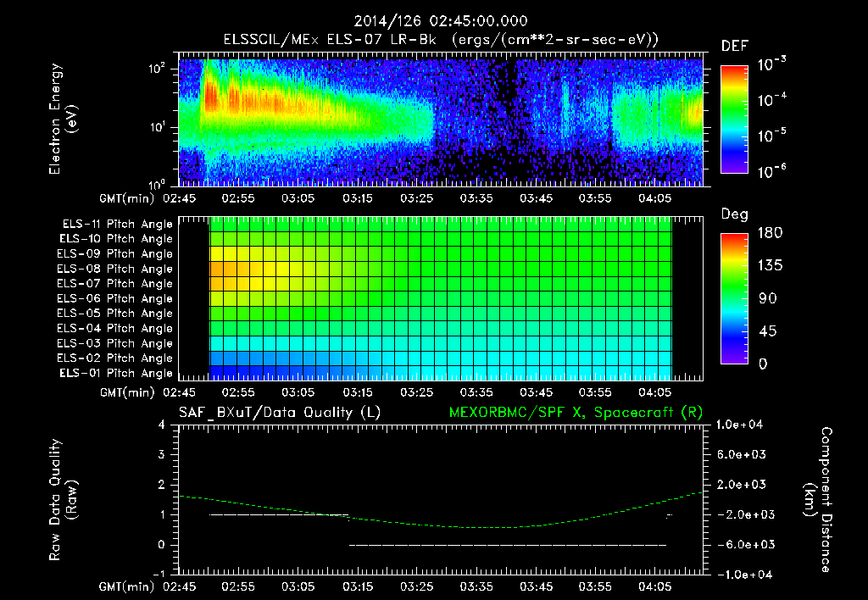
Task: Click 04:05 time tick under bottom panel
Action: pyautogui.click(x=655, y=586)
